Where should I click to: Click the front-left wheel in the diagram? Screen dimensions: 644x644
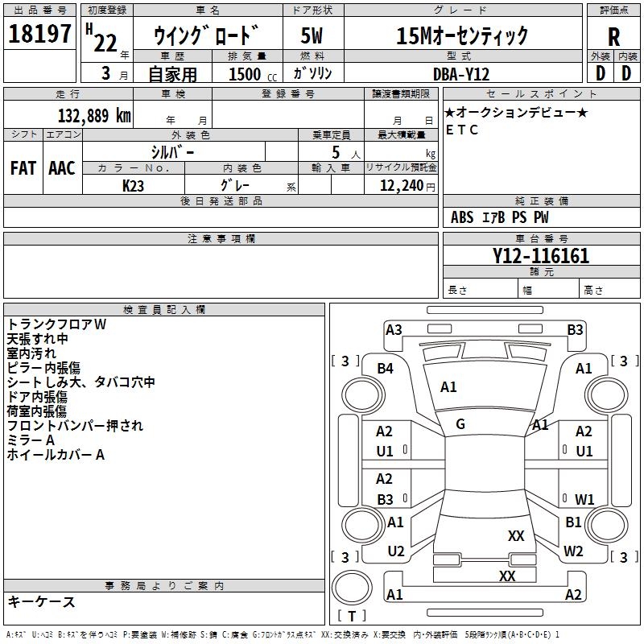click(x=363, y=394)
